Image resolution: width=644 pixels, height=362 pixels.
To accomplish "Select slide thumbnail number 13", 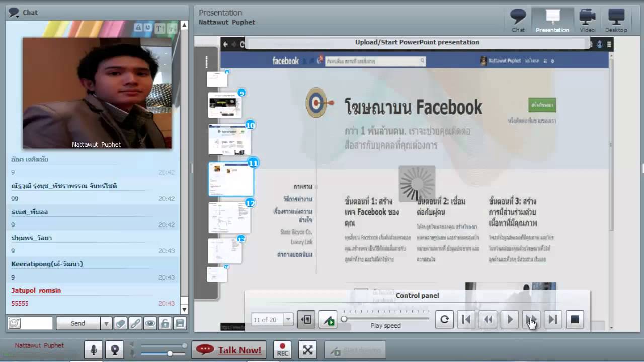I will click(x=225, y=251).
